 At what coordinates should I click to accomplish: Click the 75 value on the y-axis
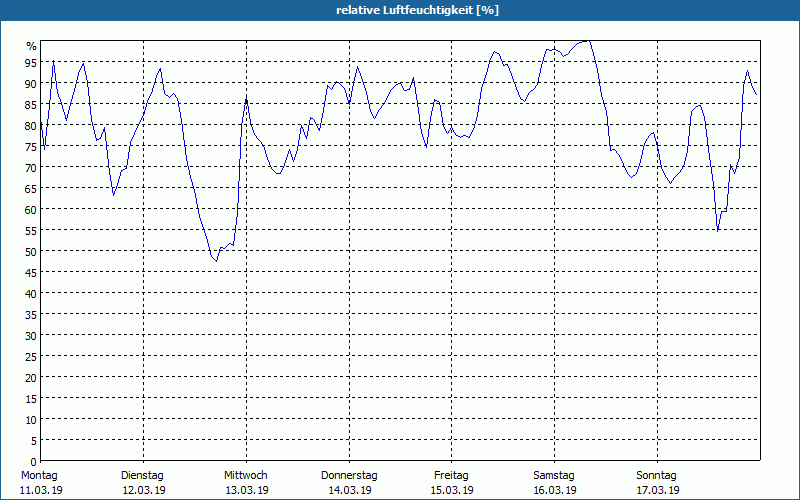(x=31, y=147)
